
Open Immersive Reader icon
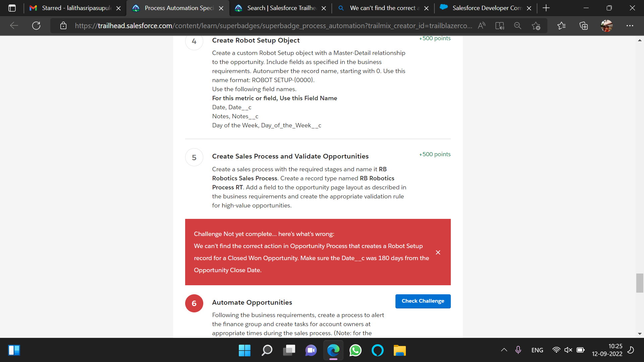(x=500, y=25)
